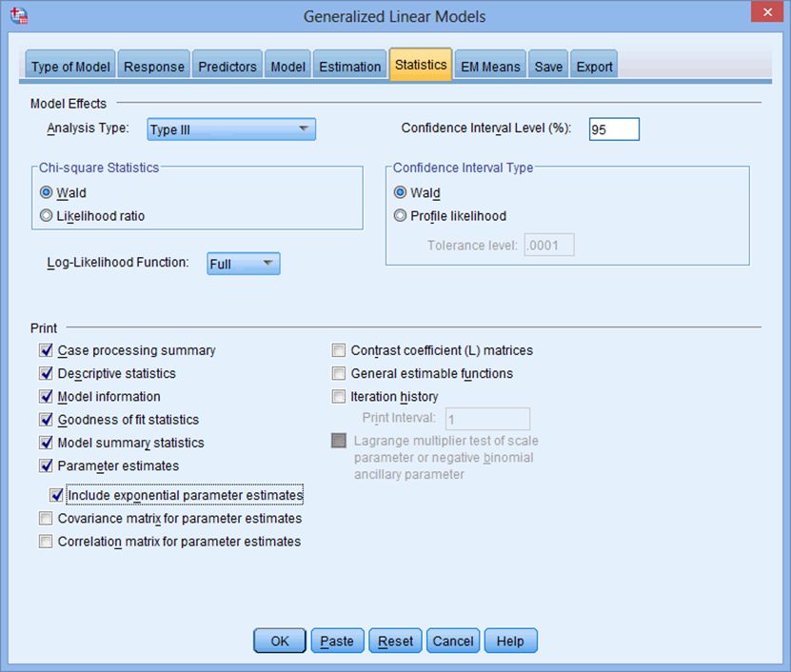Select Wald under Chi-square Statistics
The width and height of the screenshot is (791, 672).
click(x=46, y=192)
